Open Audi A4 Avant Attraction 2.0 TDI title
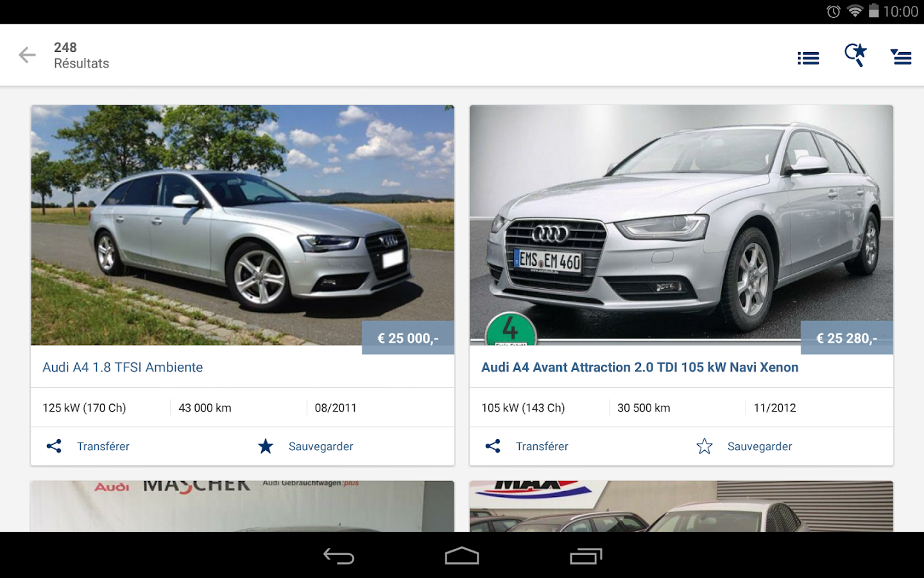 click(640, 367)
